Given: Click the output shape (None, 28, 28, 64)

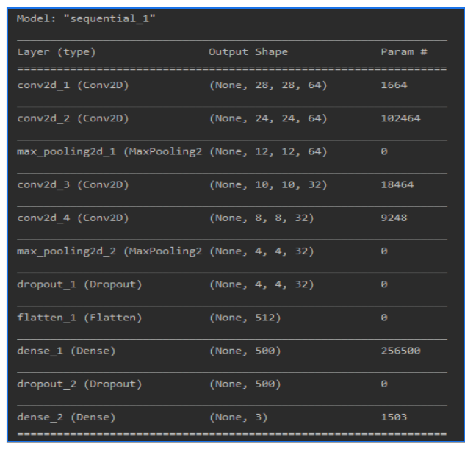Looking at the screenshot, I should click(267, 85).
